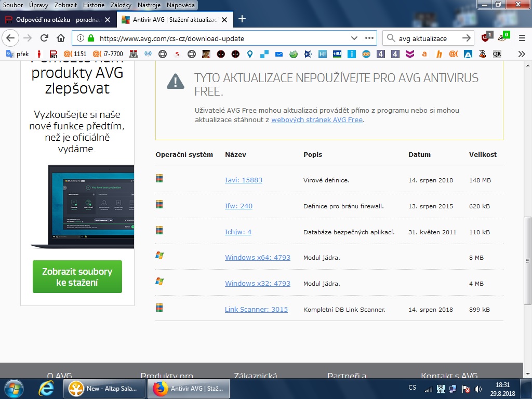This screenshot has width=532, height=399.
Task: Launch Internet Explorer from the taskbar
Action: 46,389
